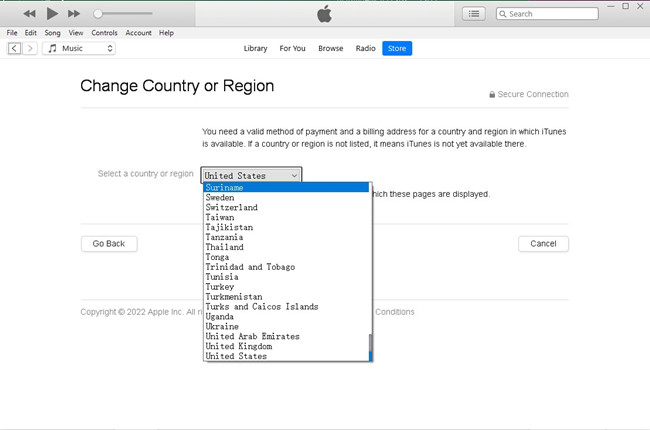
Task: Click the magnifying glass search icon
Action: click(502, 14)
